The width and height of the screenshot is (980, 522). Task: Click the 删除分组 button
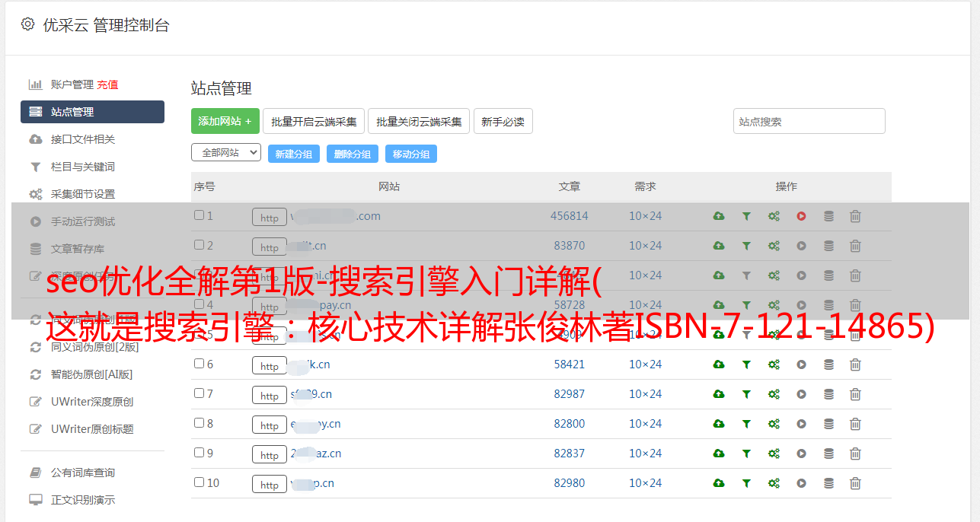coord(353,154)
